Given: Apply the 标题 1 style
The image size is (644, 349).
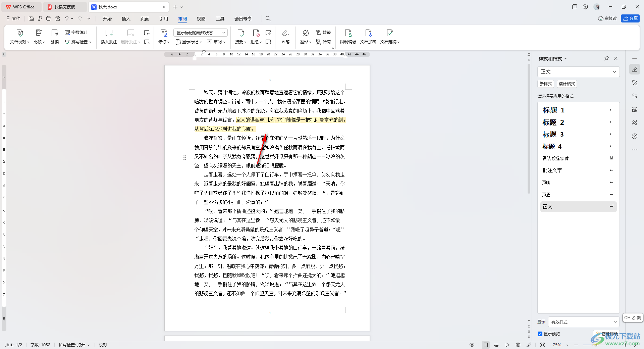Looking at the screenshot, I should 578,110.
